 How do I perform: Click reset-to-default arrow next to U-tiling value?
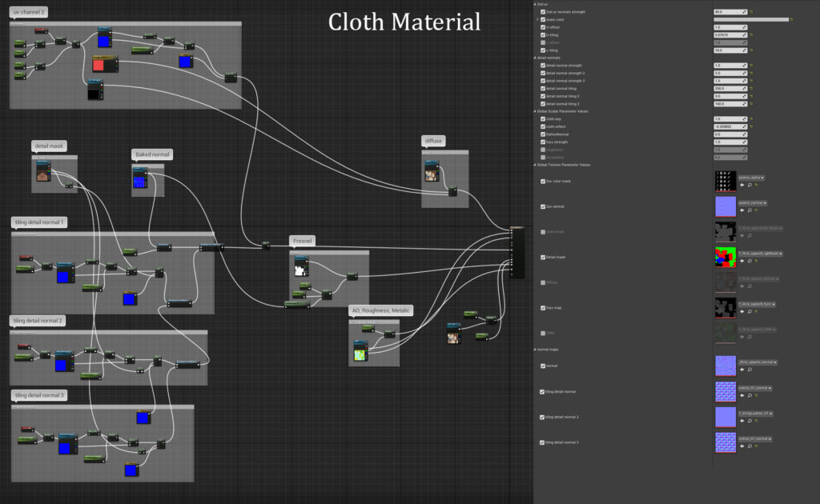[753, 36]
